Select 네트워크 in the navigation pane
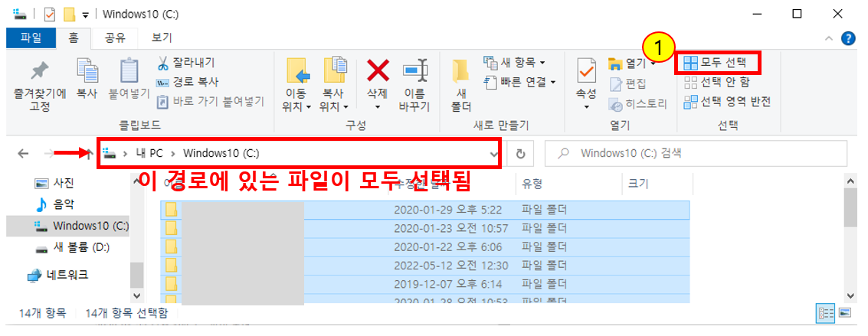 pos(57,274)
